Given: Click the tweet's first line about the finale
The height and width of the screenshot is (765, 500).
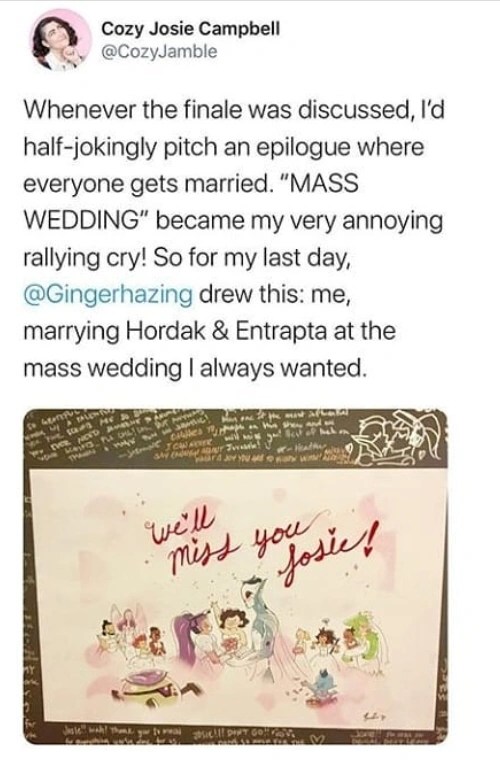Looking at the screenshot, I should [x=234, y=111].
